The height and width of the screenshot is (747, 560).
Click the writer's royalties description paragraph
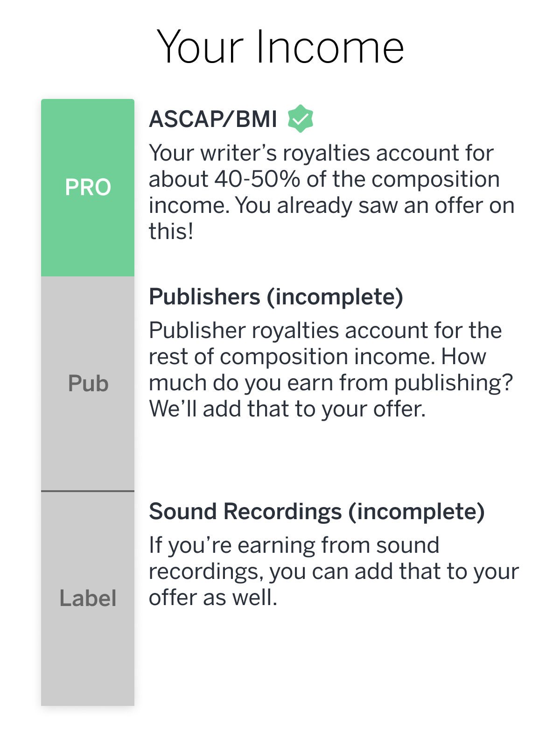pos(332,192)
